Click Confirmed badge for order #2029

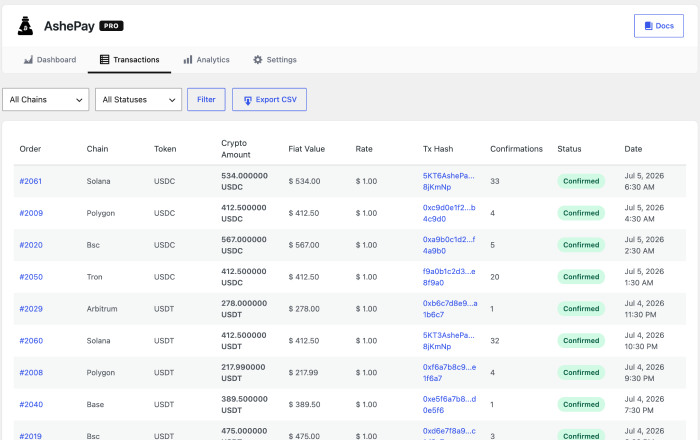581,309
